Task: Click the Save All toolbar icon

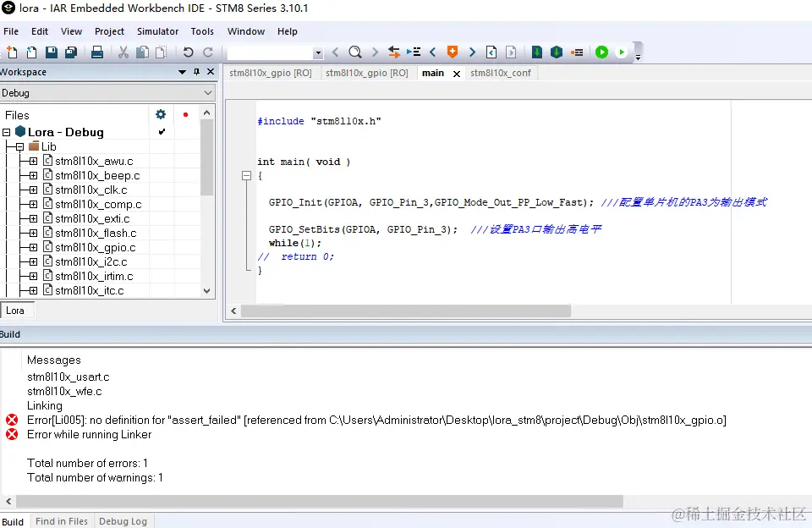Action: coord(71,52)
